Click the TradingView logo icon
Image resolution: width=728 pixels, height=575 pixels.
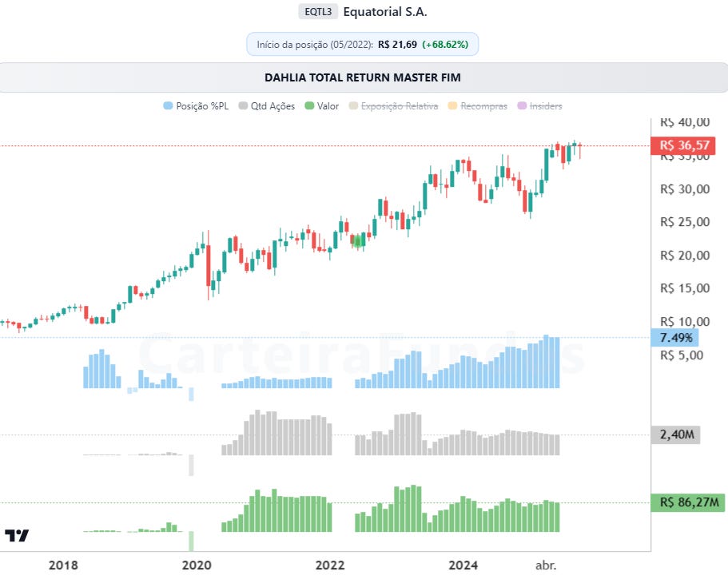point(17,536)
